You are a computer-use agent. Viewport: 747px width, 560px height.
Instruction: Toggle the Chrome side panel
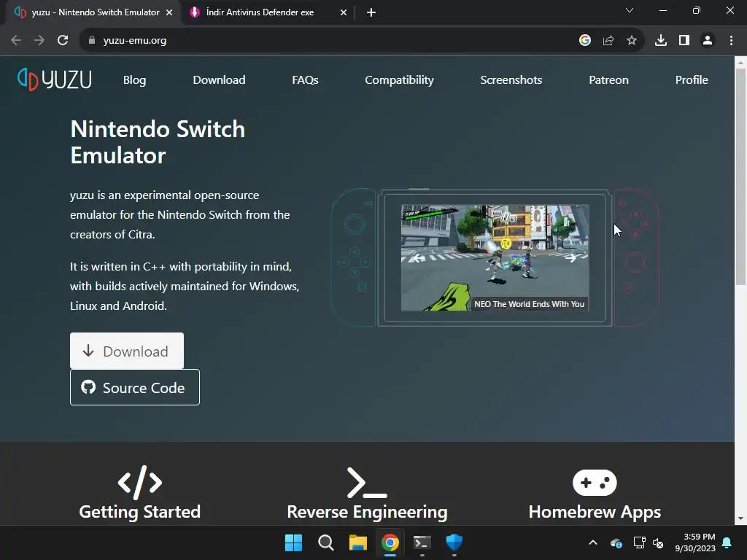pos(684,41)
